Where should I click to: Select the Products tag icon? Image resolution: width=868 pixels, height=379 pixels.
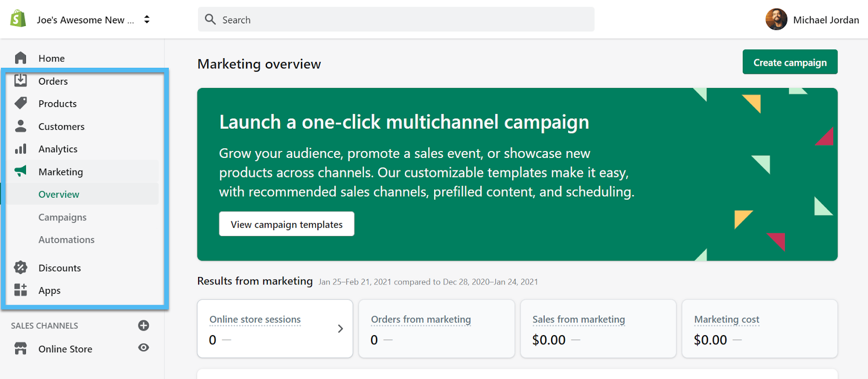pyautogui.click(x=21, y=103)
